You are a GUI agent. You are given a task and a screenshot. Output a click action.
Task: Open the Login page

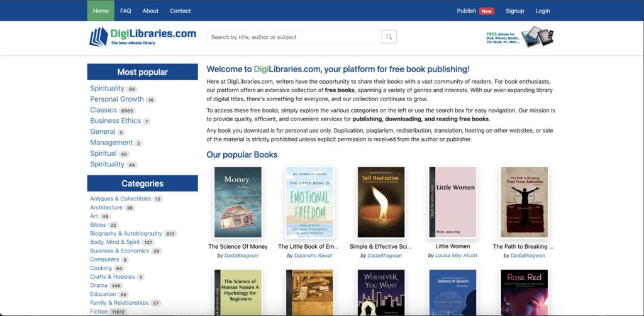pyautogui.click(x=543, y=11)
